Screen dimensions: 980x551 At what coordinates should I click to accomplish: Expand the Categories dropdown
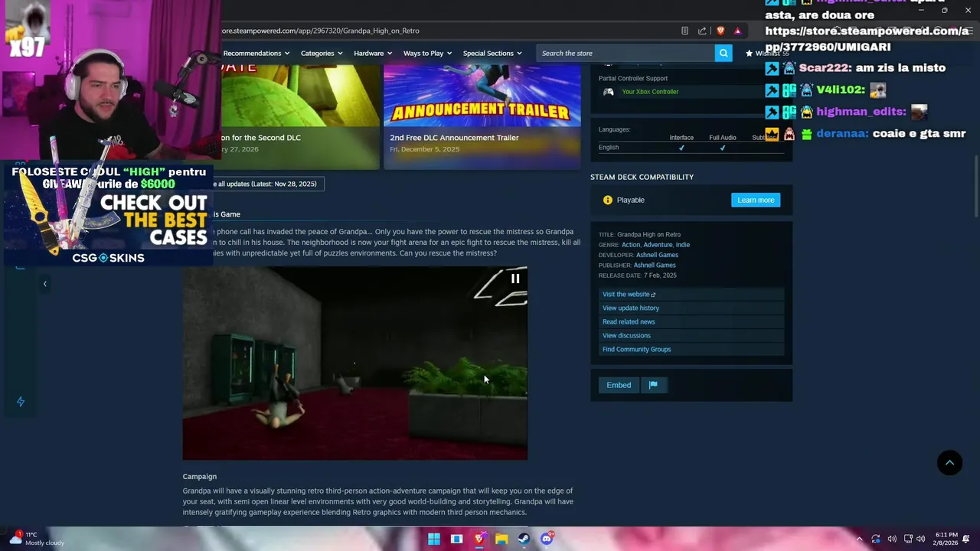pyautogui.click(x=322, y=53)
